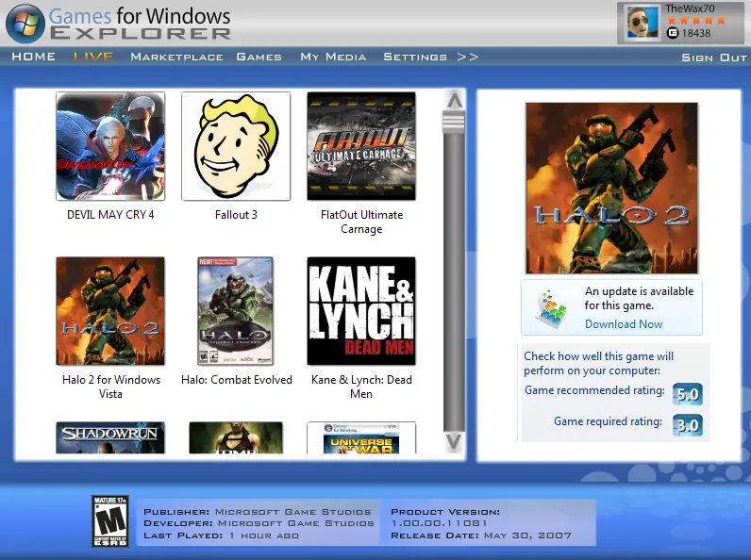Viewport: 751px width, 560px height.
Task: Click Last Played: 1 hour ago text
Action: (221, 535)
